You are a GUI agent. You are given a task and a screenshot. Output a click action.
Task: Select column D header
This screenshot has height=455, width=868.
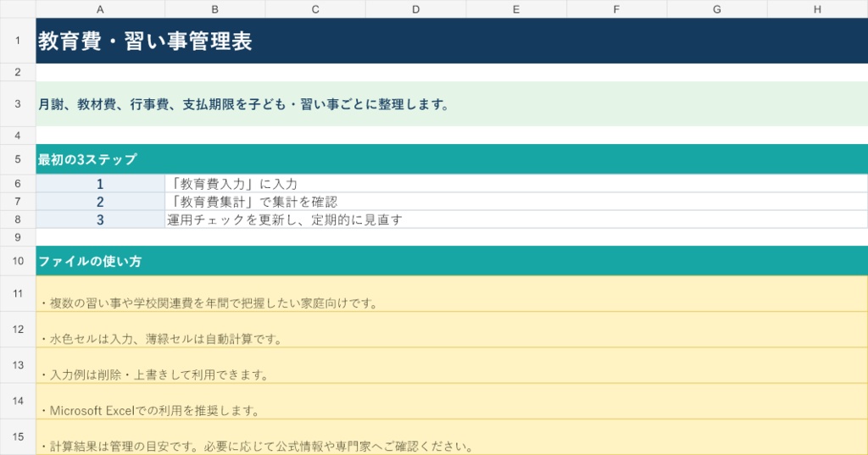tap(415, 8)
